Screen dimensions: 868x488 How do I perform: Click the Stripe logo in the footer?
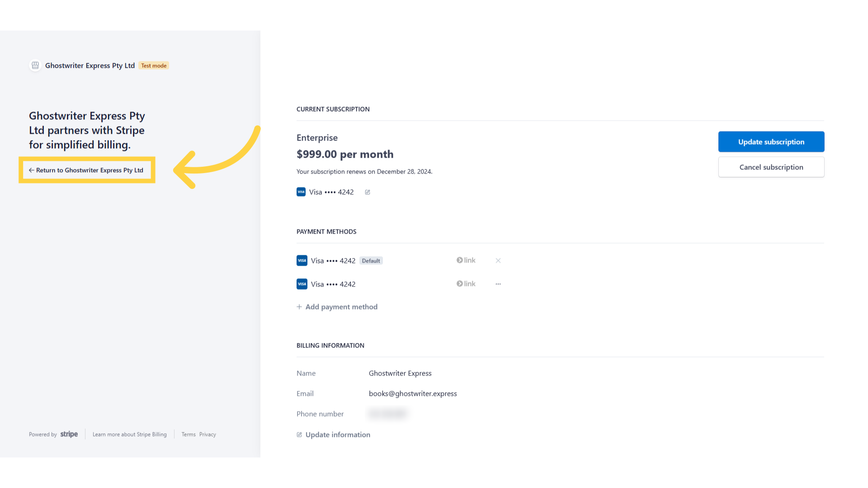69,434
